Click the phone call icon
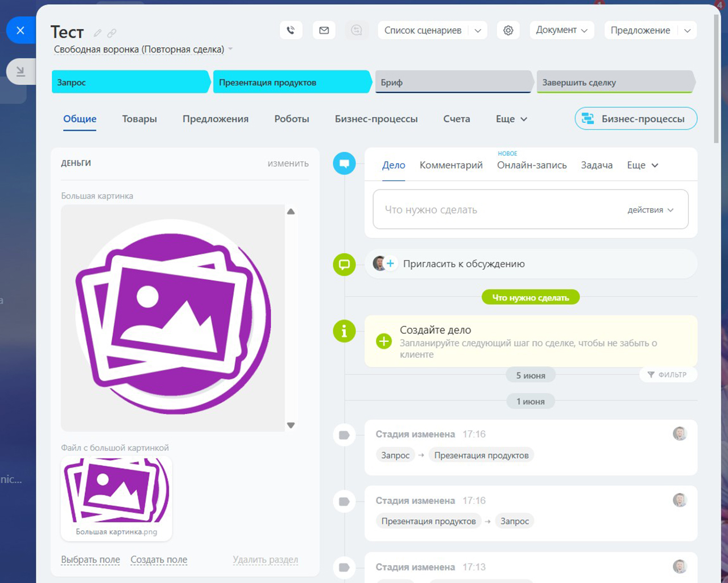The image size is (728, 583). tap(291, 31)
